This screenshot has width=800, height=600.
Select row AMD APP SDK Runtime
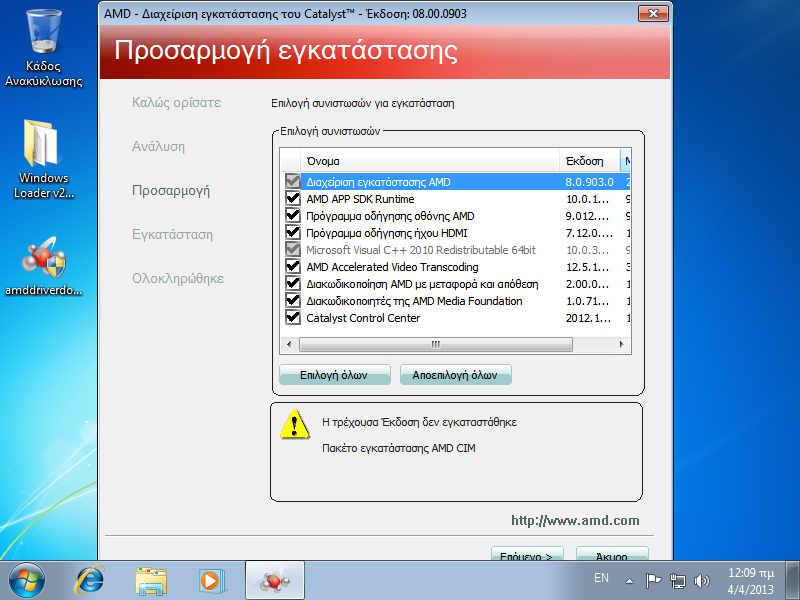pyautogui.click(x=456, y=199)
